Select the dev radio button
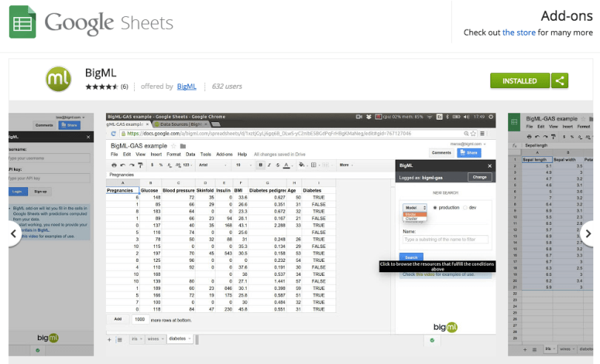The width and height of the screenshot is (600, 364). point(464,208)
